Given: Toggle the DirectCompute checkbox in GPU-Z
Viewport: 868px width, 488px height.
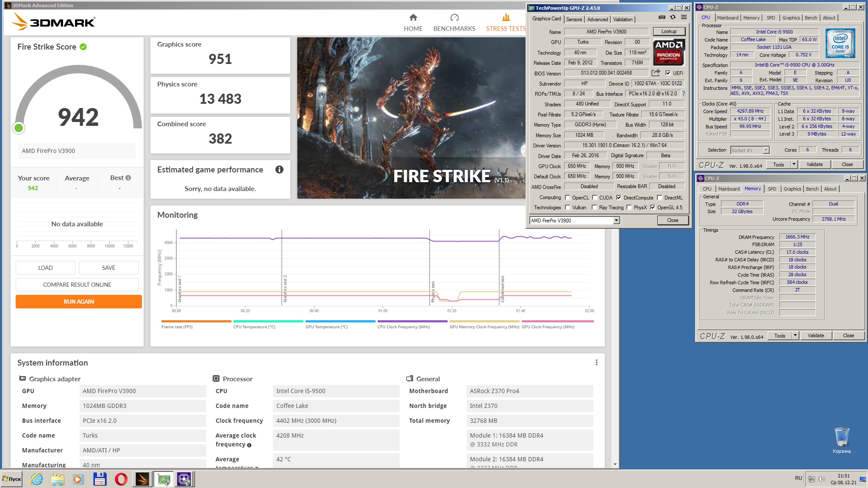Looking at the screenshot, I should point(619,197).
